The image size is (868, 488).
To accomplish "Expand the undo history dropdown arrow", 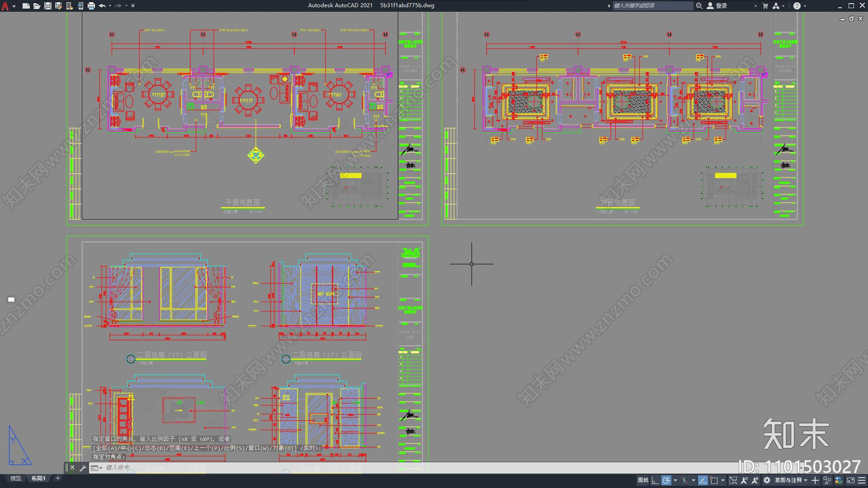I will click(110, 5).
